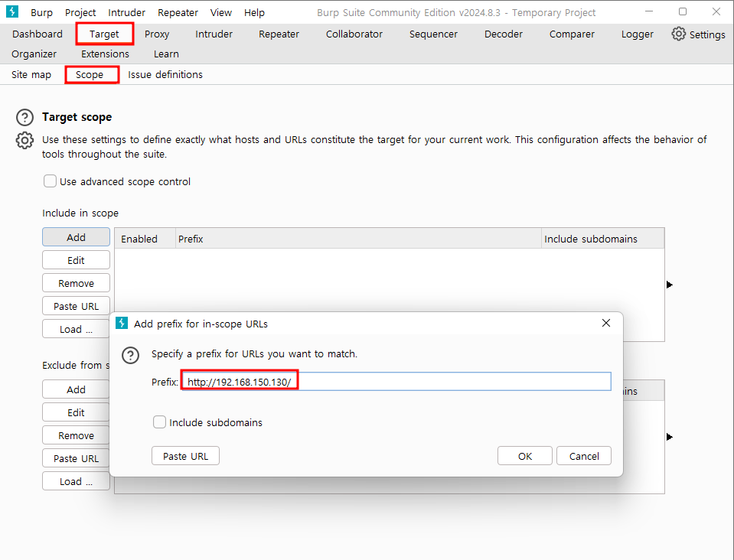Click the Enabled column header
734x560 pixels.
coord(145,239)
